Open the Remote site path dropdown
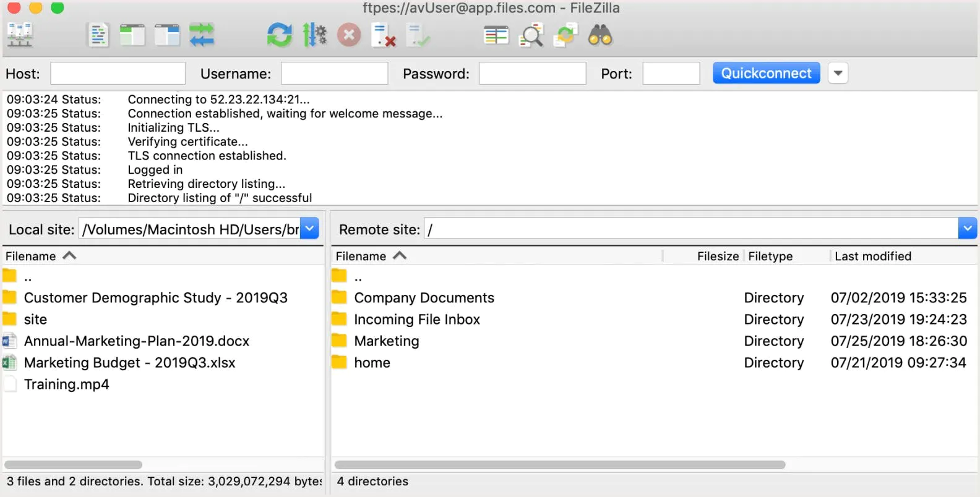This screenshot has width=980, height=497. click(967, 229)
